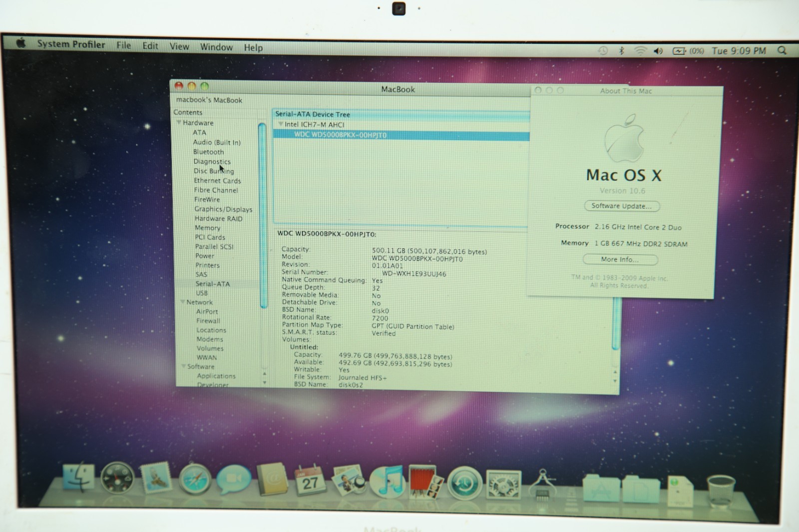Open Mail from the Dock

156,478
